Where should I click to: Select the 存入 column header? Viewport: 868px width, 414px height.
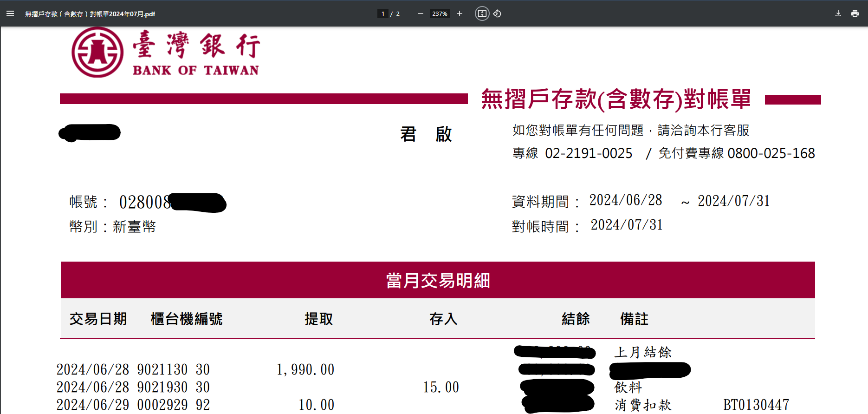click(x=443, y=319)
